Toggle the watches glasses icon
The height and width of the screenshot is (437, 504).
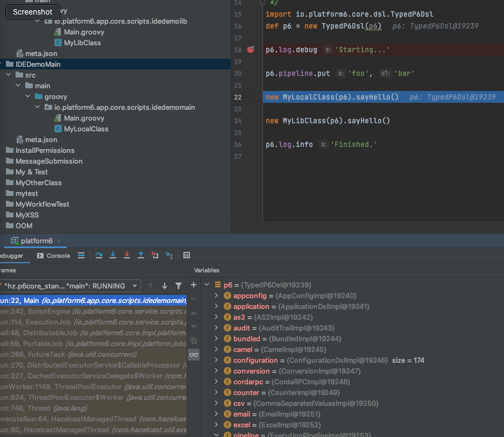click(x=193, y=354)
